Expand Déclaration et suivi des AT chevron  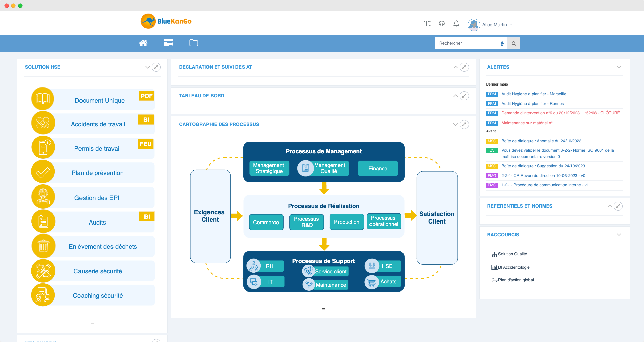[x=455, y=67]
